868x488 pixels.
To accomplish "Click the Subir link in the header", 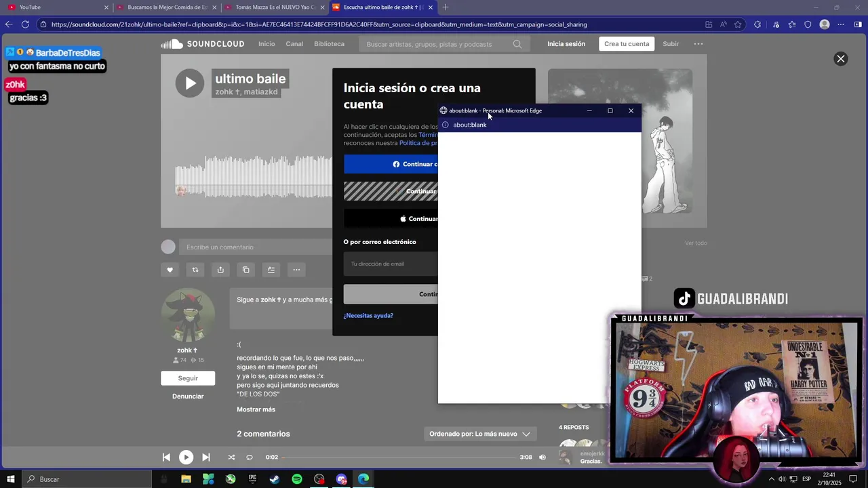I will pyautogui.click(x=671, y=44).
